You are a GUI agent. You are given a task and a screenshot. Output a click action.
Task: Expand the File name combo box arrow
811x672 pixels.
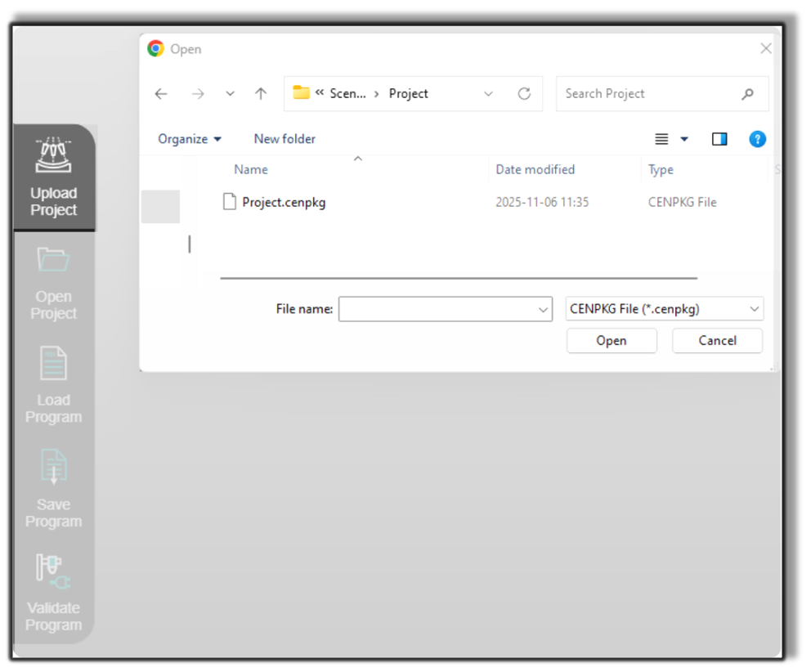pos(544,310)
